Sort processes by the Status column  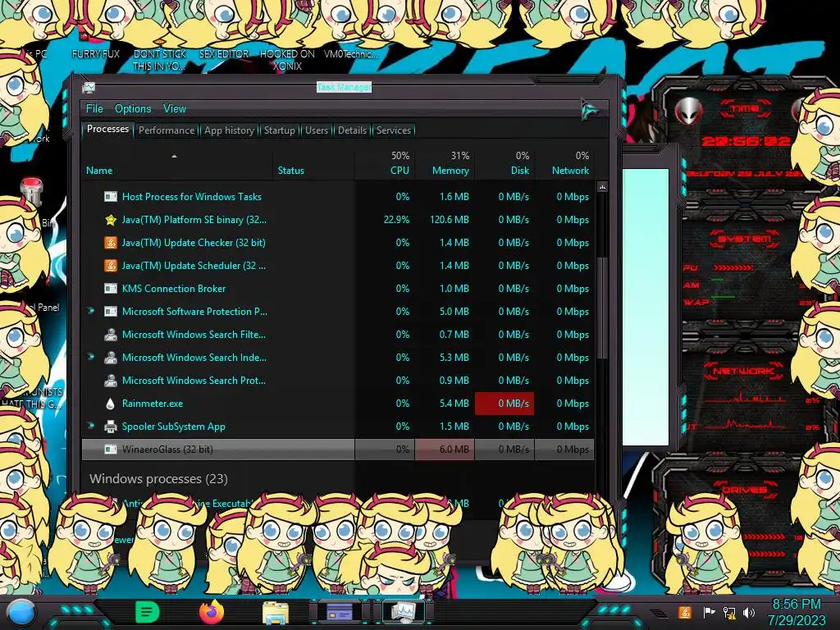(x=314, y=163)
